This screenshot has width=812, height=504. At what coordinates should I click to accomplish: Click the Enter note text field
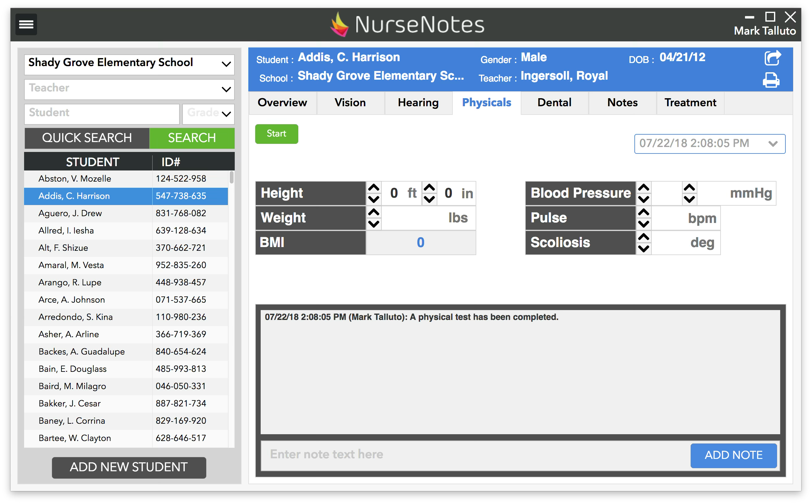(x=473, y=455)
